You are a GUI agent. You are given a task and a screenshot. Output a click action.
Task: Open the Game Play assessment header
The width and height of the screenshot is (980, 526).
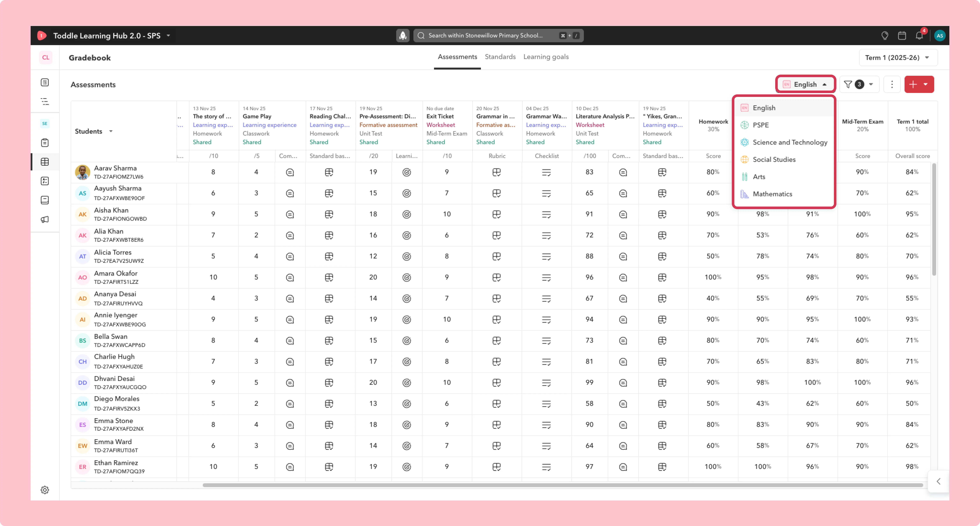pos(257,116)
